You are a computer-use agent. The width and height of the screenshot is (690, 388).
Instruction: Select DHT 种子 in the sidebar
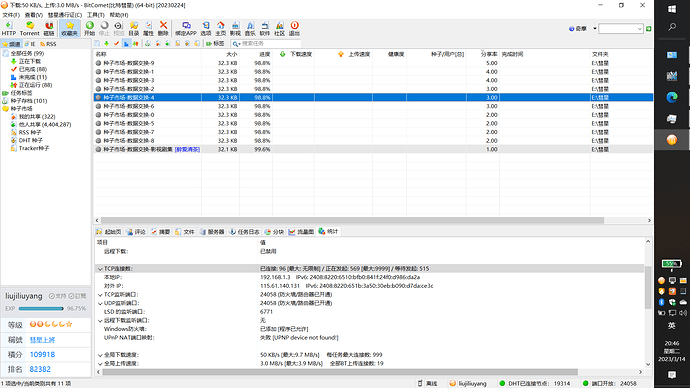tap(30, 140)
